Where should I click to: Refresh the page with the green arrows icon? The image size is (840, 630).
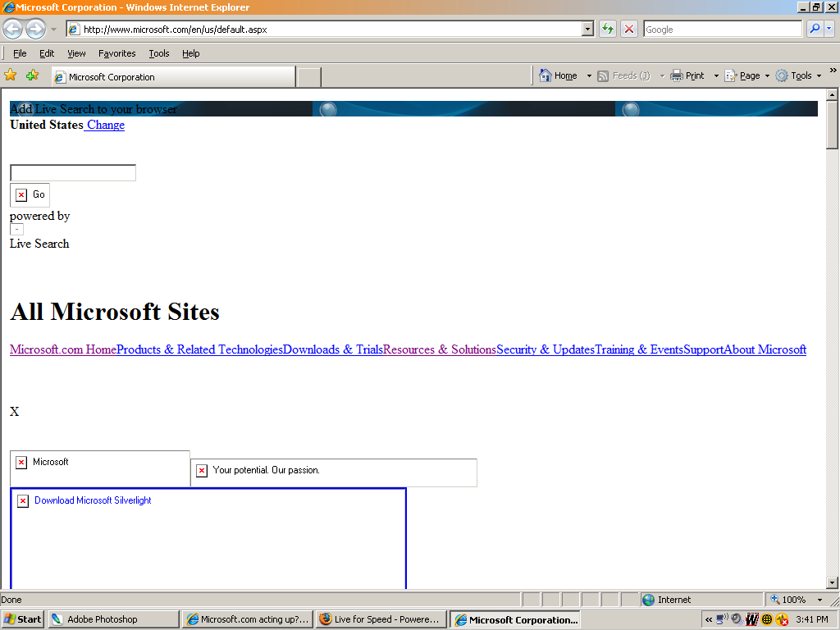608,29
